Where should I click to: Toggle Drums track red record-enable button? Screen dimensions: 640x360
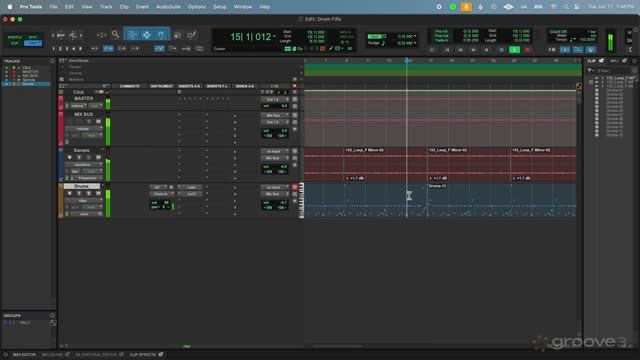tap(295, 187)
